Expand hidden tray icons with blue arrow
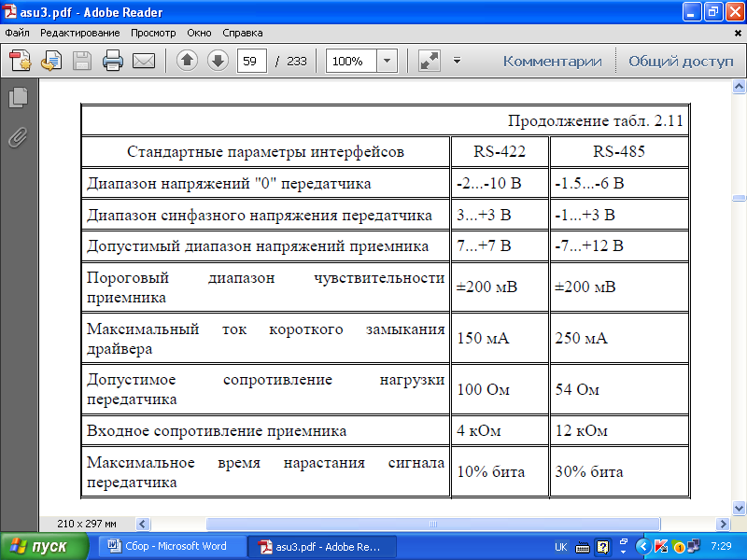The height and width of the screenshot is (560, 747). point(643,547)
